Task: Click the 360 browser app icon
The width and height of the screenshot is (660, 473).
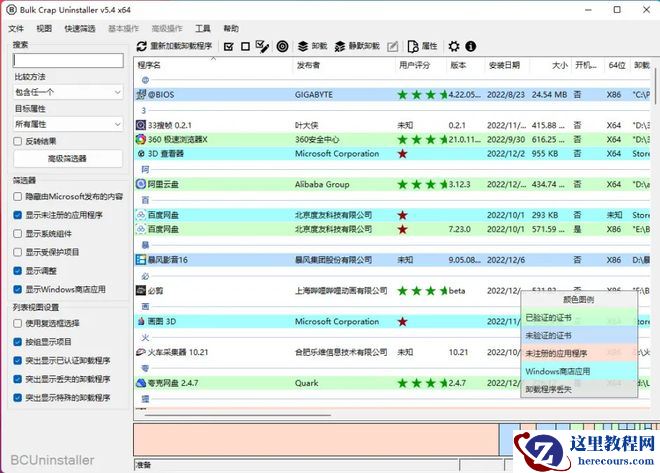Action: (141, 139)
